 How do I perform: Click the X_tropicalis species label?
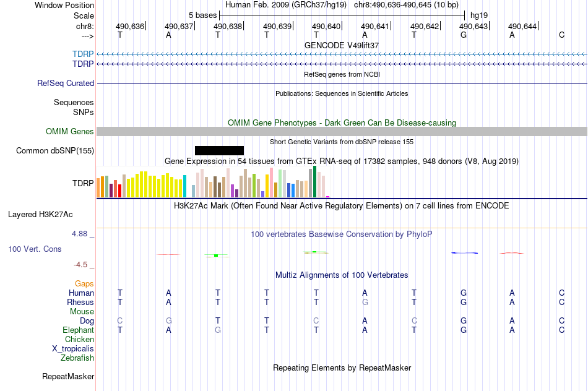click(x=73, y=349)
